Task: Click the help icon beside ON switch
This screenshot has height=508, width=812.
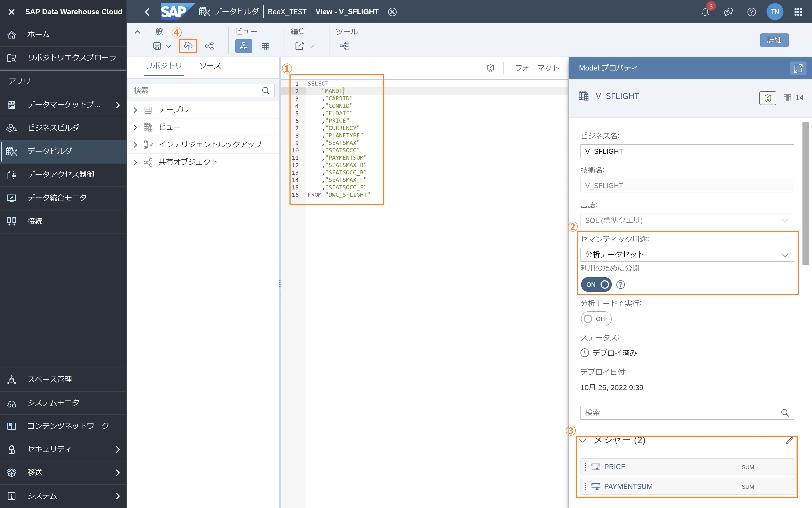Action: pos(621,284)
